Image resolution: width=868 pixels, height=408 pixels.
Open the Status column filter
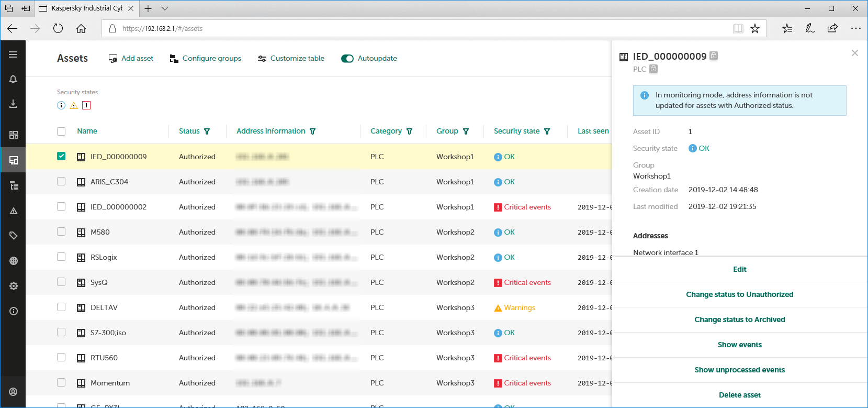pyautogui.click(x=207, y=131)
